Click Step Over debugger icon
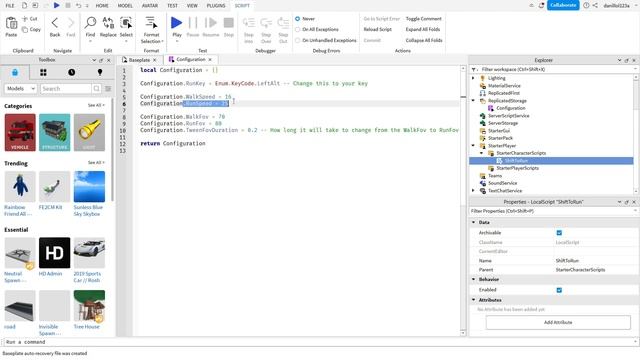This screenshot has height=360, width=640. pos(266,23)
